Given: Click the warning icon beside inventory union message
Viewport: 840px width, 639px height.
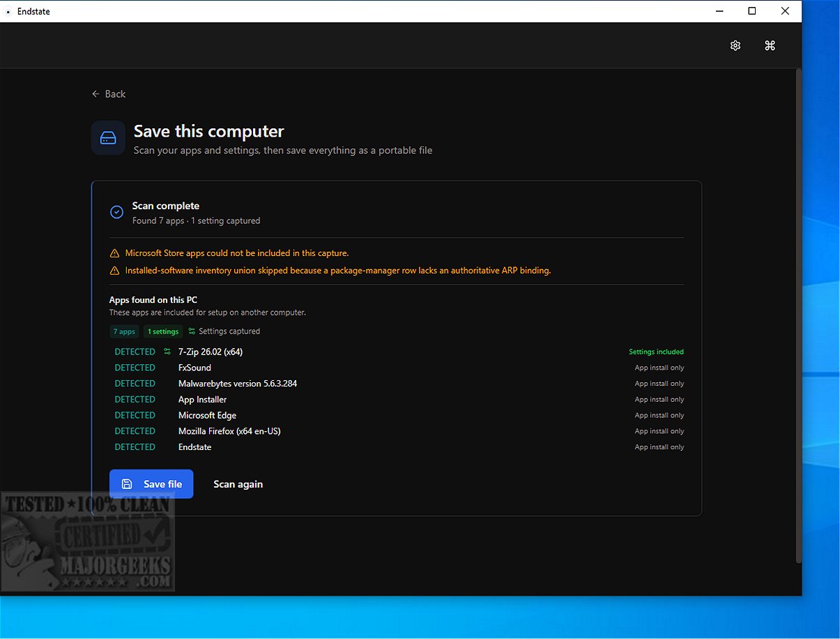Looking at the screenshot, I should coord(114,271).
